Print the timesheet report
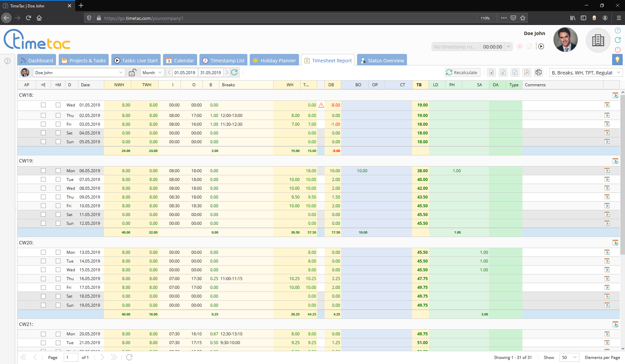 click(x=539, y=72)
